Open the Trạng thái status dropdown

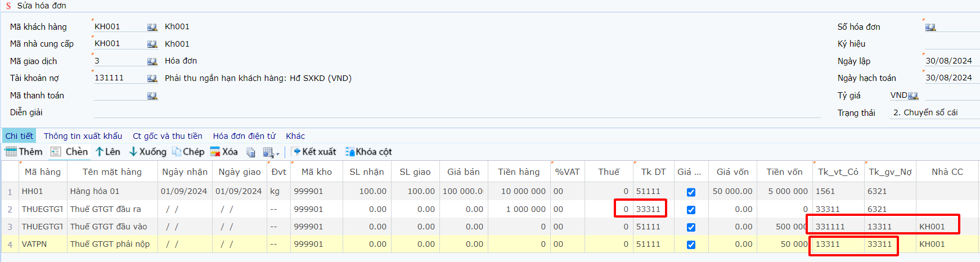tap(934, 112)
